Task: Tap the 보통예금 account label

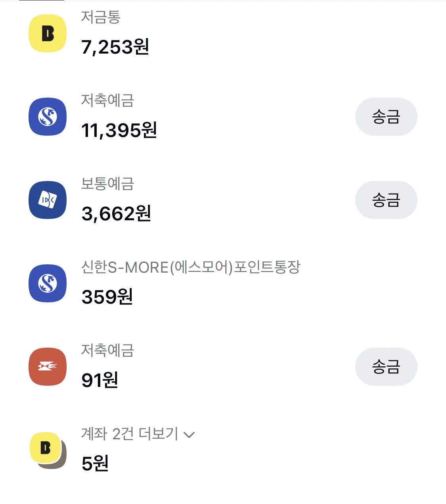Action: pyautogui.click(x=107, y=184)
